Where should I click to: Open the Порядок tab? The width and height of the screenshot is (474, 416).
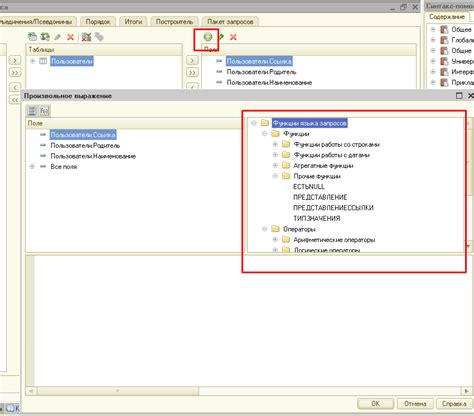pos(98,22)
